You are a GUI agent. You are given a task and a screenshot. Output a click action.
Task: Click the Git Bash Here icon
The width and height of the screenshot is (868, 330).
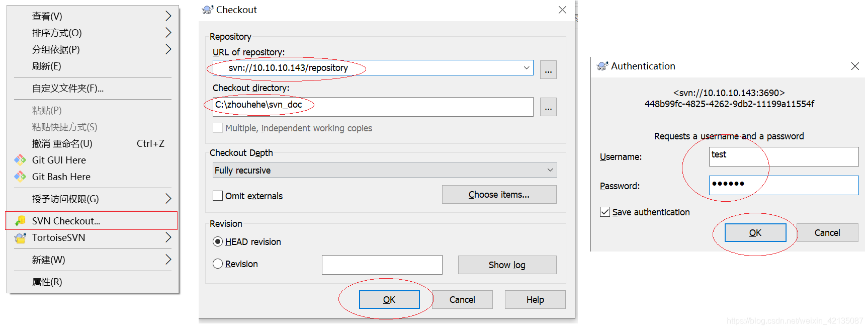click(20, 177)
